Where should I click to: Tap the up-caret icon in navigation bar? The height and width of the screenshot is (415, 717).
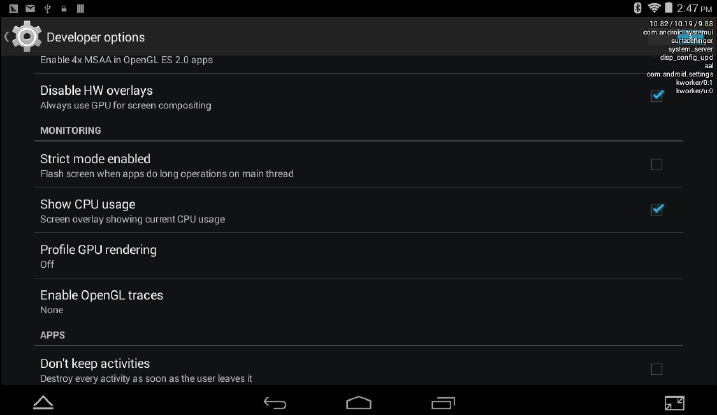pos(43,403)
